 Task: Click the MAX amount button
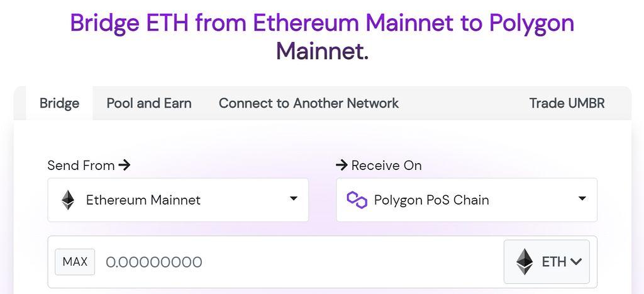click(x=75, y=261)
